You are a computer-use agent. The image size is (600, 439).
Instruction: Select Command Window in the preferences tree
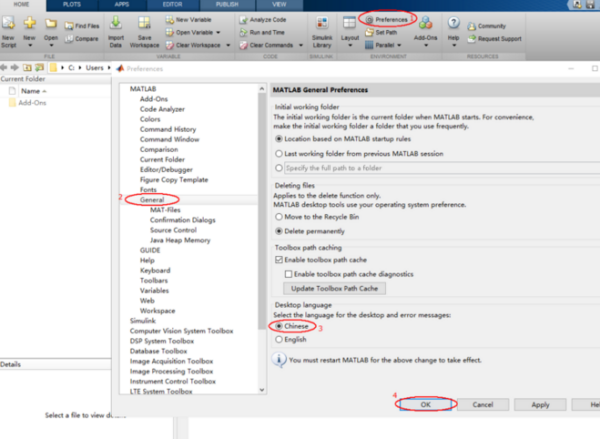(x=170, y=139)
